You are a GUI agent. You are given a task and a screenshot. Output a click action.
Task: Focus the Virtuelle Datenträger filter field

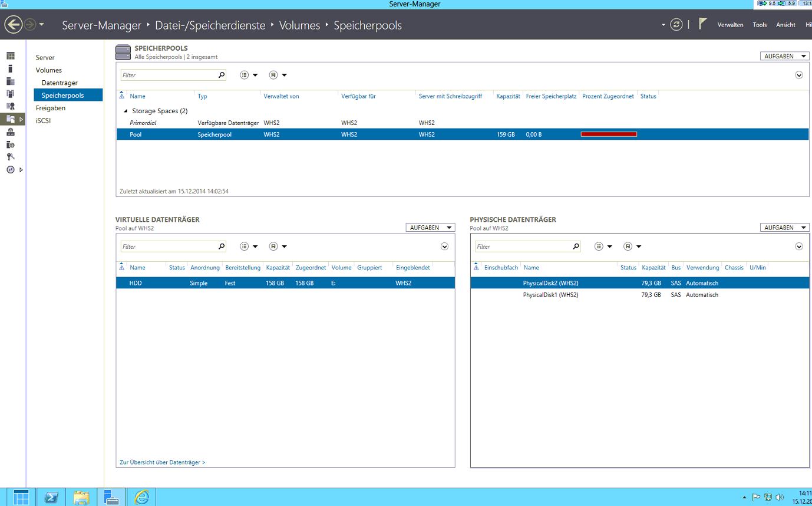(169, 247)
